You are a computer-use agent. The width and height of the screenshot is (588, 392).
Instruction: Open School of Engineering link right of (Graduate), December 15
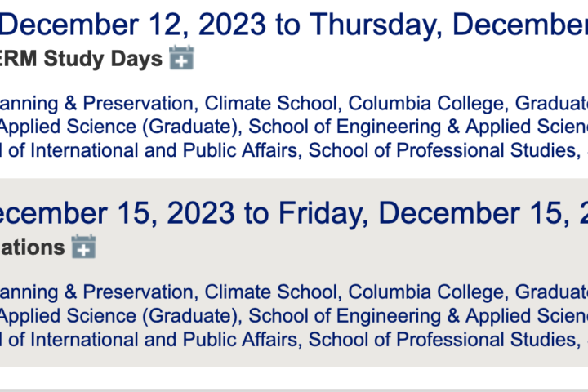tap(418, 316)
